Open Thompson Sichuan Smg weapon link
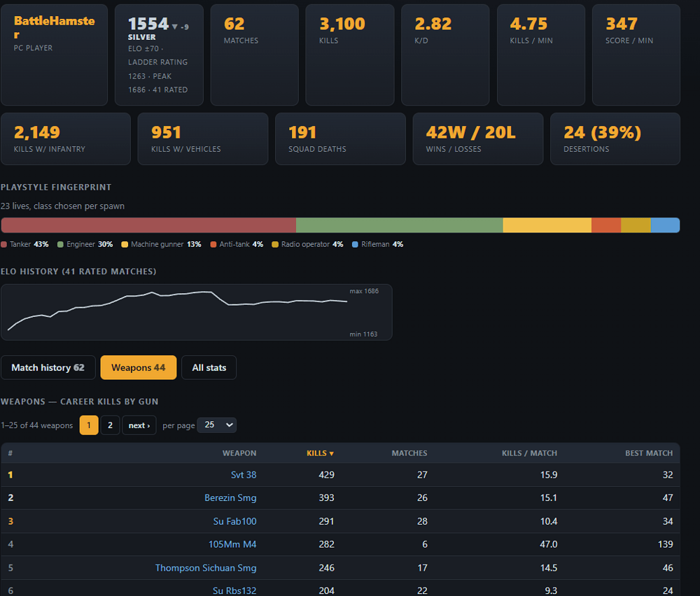Screen dimensions: 700x596 pyautogui.click(x=206, y=568)
